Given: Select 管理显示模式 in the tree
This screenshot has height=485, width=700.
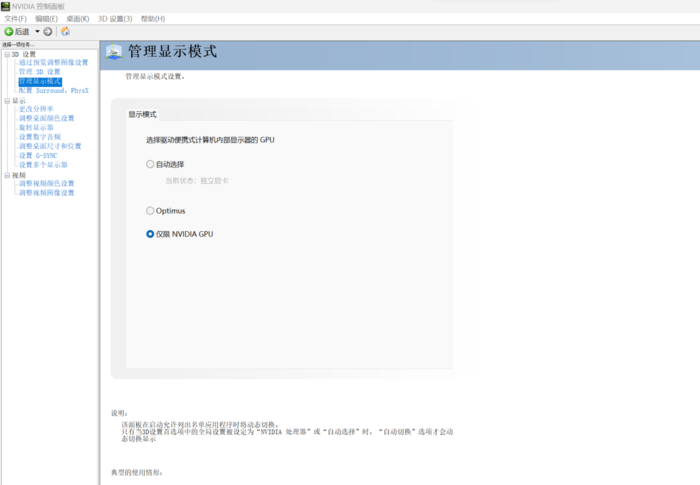Looking at the screenshot, I should (40, 81).
